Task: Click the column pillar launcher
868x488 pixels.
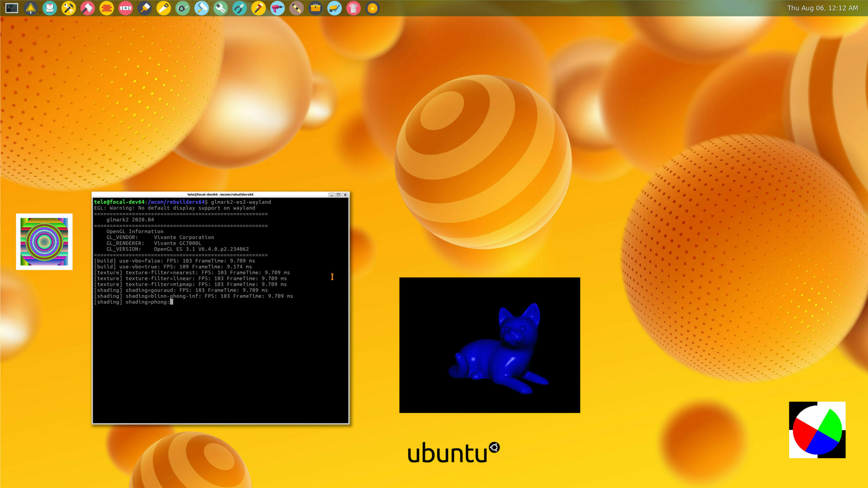Action: pos(353,8)
